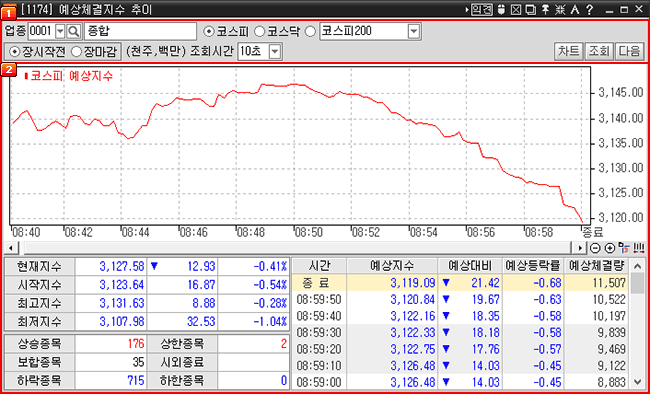650x394 pixels.
Task: Click the inward arrows icon in the title bar
Action: click(560, 9)
